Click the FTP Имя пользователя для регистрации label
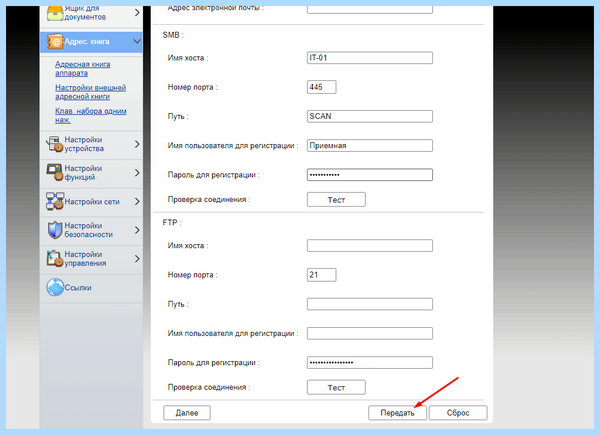The width and height of the screenshot is (600, 435). click(233, 333)
